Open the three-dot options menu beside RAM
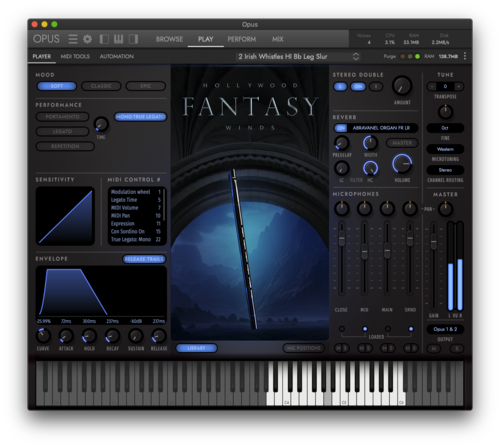 (x=465, y=56)
